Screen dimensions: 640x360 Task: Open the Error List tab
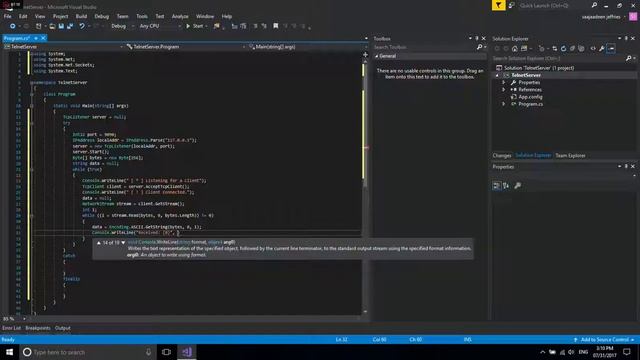coord(11,328)
